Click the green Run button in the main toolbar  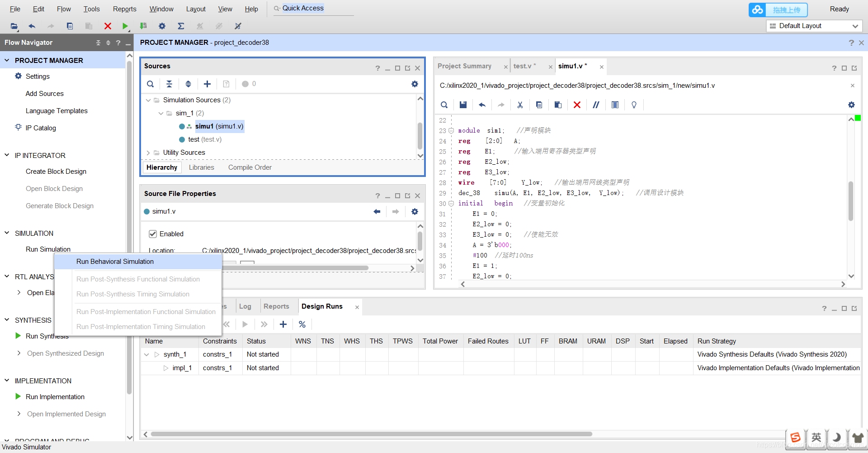(125, 26)
